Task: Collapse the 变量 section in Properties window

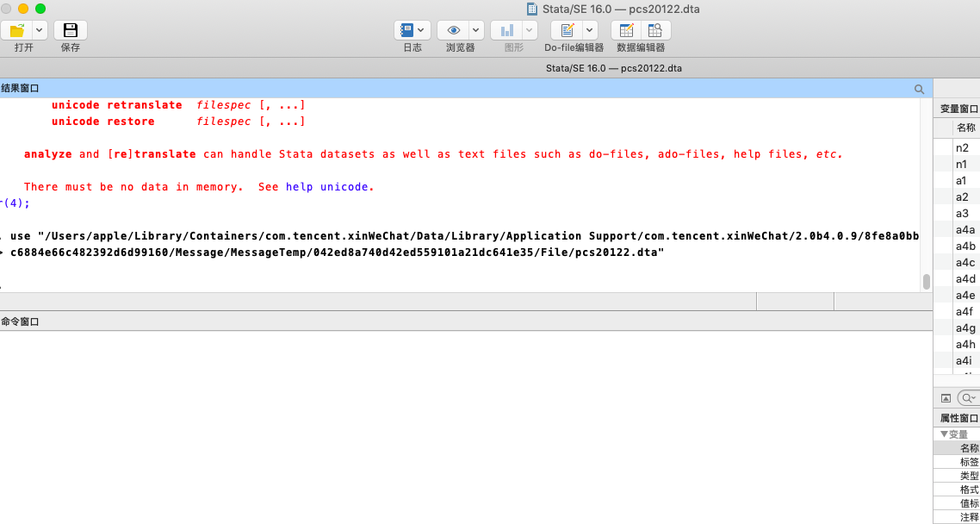Action: [x=944, y=434]
